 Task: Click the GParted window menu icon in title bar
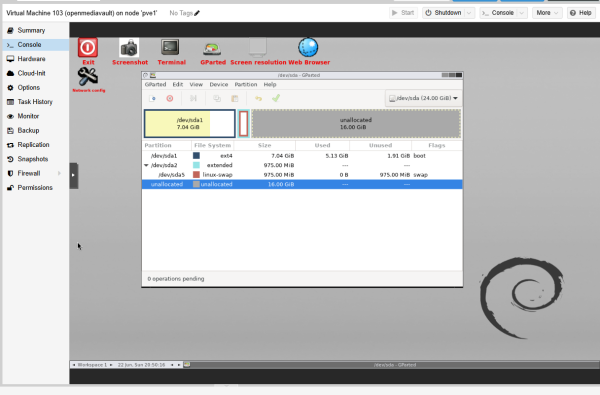[153, 75]
